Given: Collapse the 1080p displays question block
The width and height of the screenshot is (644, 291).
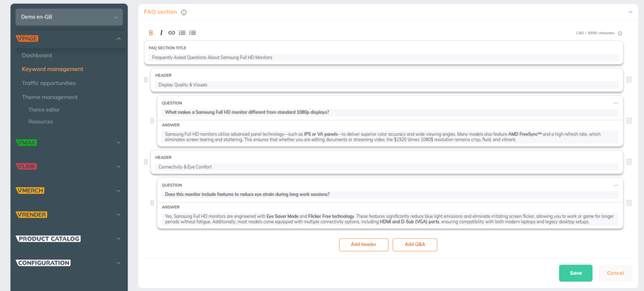Looking at the screenshot, I should (x=616, y=103).
